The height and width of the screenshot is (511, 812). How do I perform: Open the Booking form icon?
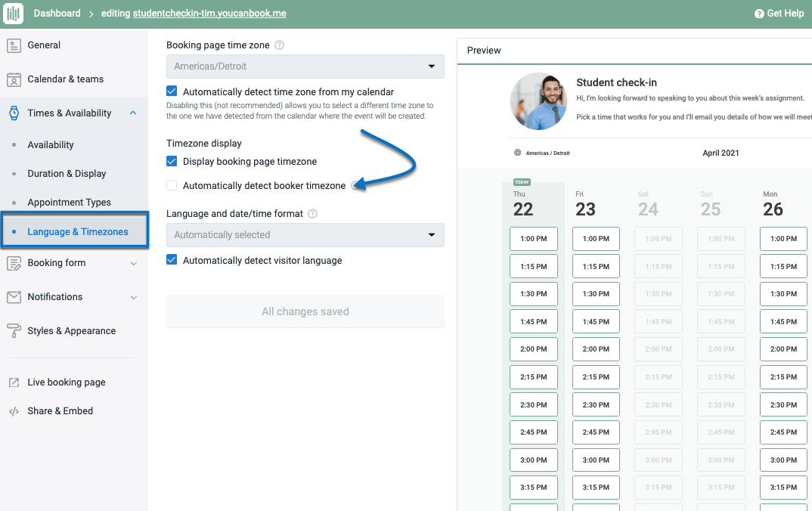pos(13,263)
